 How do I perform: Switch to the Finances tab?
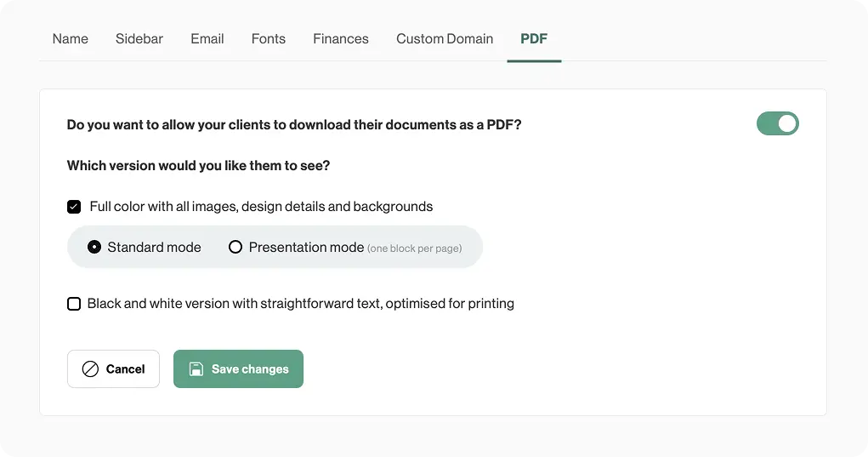coord(341,39)
